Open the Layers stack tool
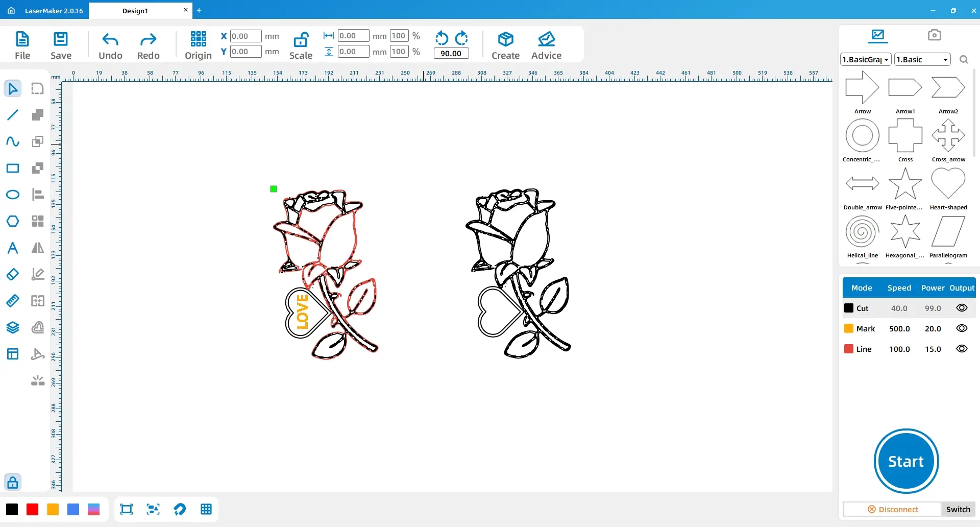The height and width of the screenshot is (527, 980). 13,327
